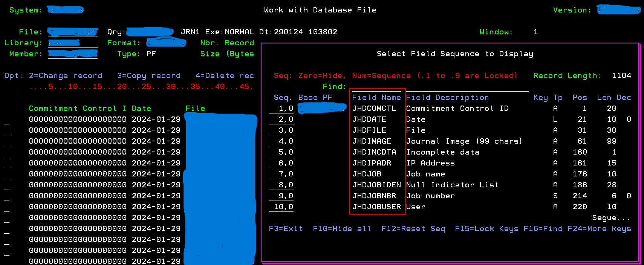
Task: Click F16=Find function key
Action: coord(543,229)
